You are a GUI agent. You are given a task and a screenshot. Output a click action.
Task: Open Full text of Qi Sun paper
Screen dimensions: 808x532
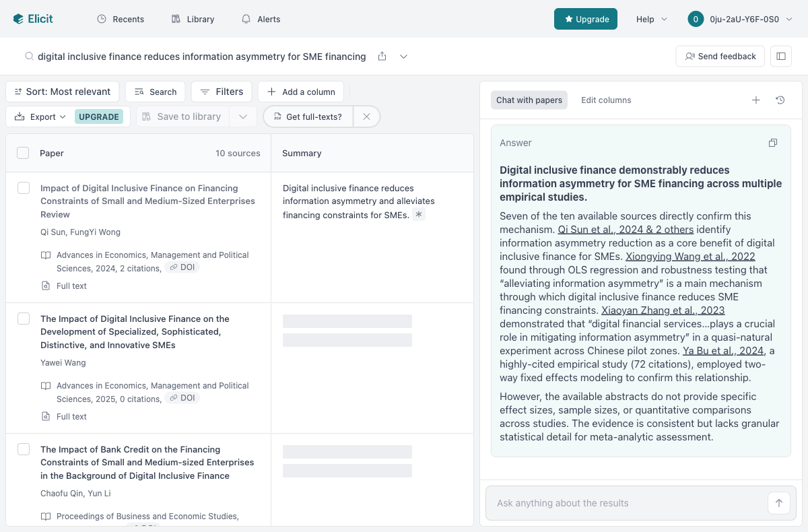point(71,286)
